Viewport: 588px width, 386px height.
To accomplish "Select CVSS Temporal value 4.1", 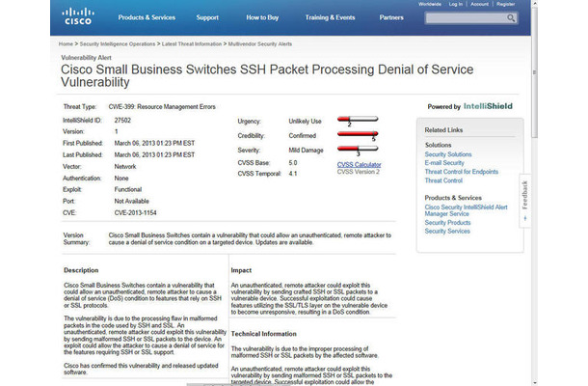I will [293, 174].
